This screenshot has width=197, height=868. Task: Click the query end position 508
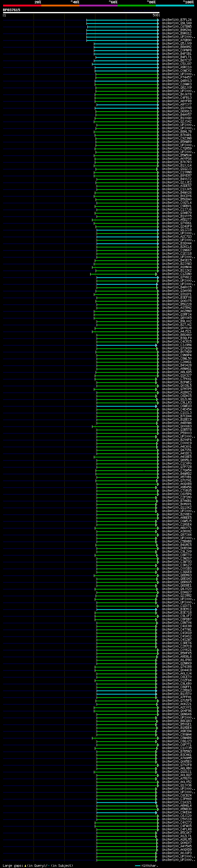click(155, 15)
